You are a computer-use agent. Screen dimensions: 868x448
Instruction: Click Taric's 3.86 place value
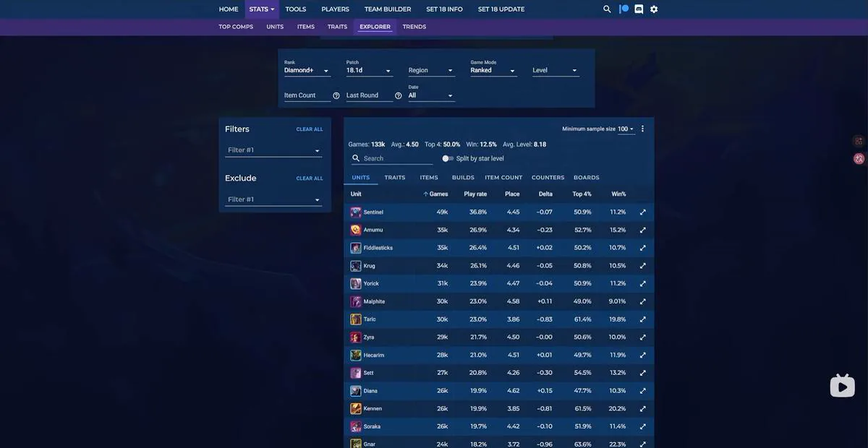513,319
